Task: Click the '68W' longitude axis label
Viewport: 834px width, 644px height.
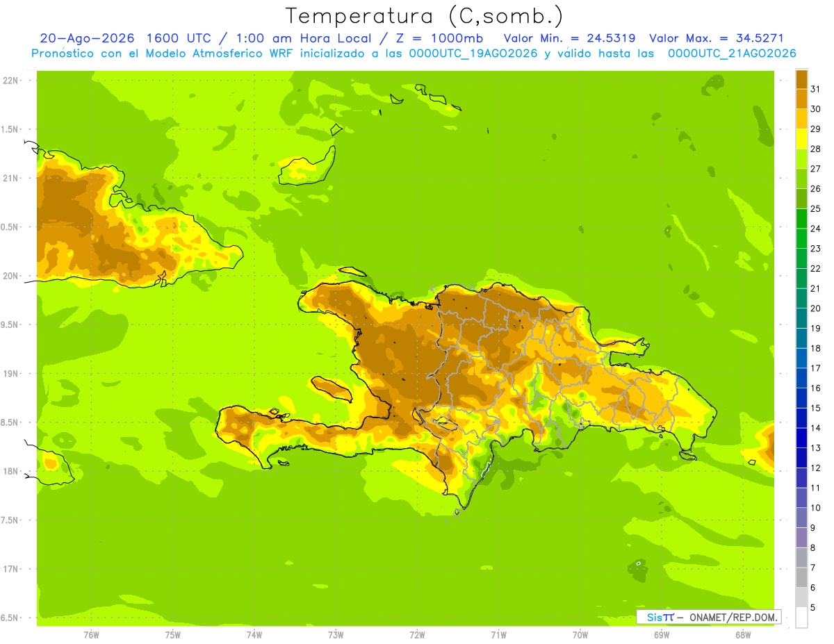Action: click(743, 635)
